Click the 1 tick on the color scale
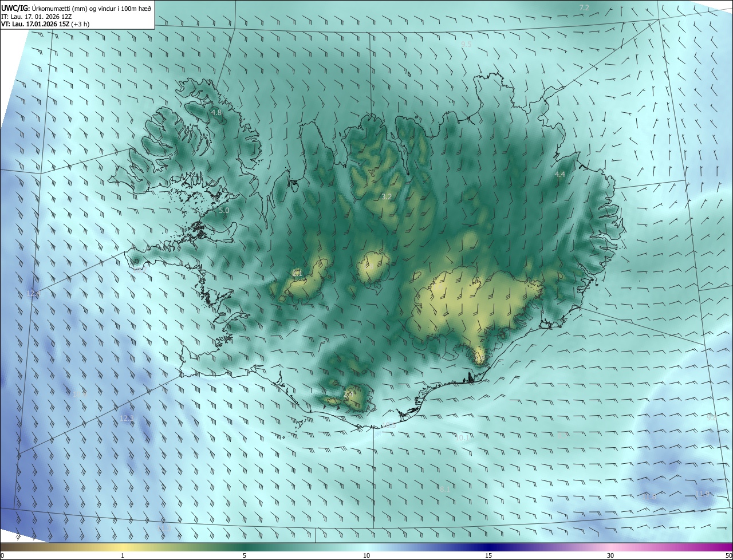Viewport: 733px width, 560px height. (x=123, y=555)
